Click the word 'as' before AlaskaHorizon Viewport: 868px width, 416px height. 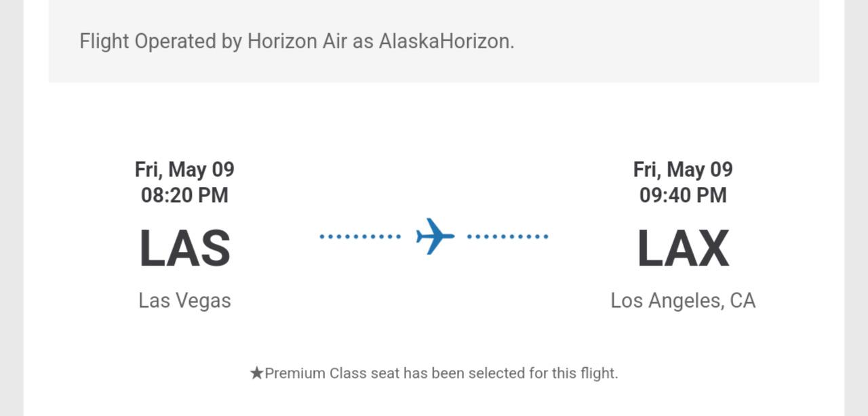363,41
